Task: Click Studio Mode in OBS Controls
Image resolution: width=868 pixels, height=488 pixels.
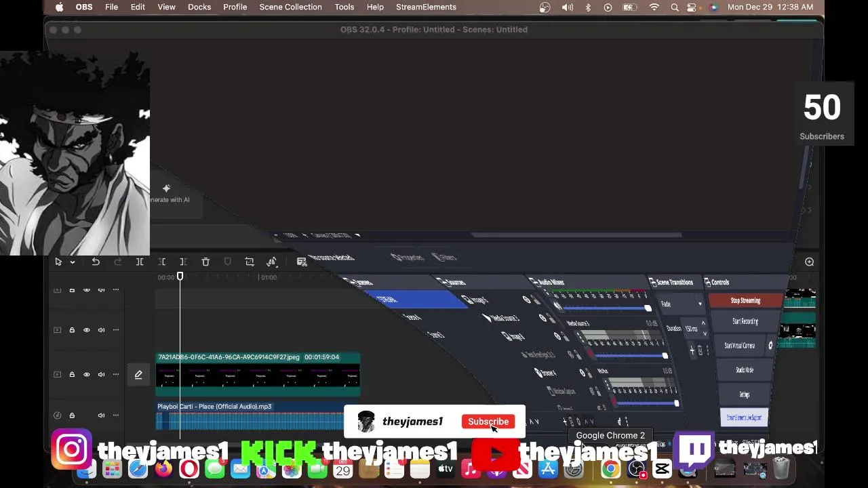Action: click(745, 370)
